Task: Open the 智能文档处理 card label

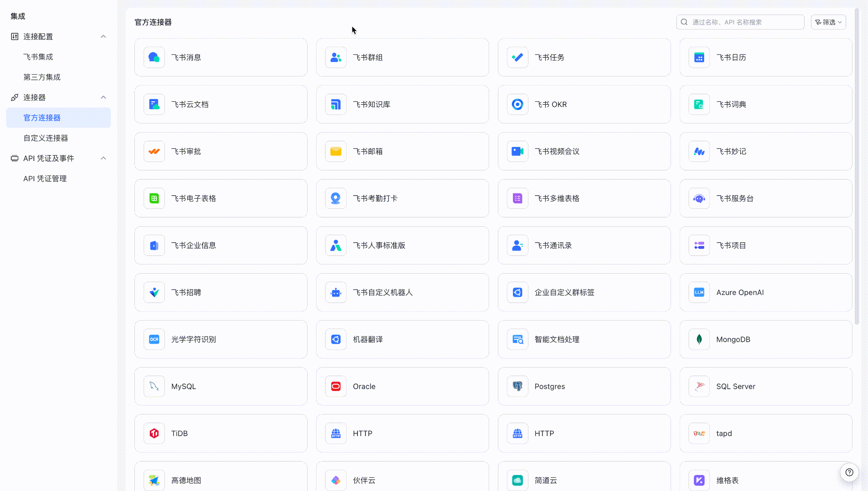Action: click(x=557, y=339)
